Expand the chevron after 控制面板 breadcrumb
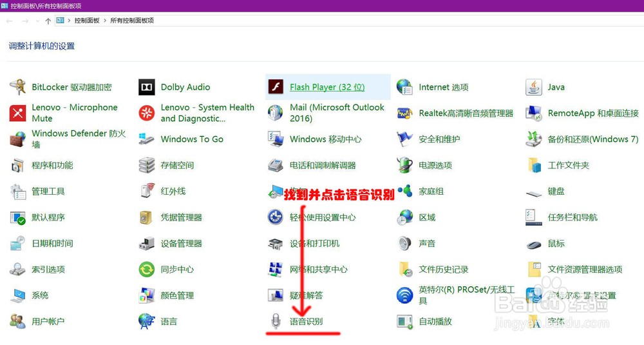 coord(105,21)
